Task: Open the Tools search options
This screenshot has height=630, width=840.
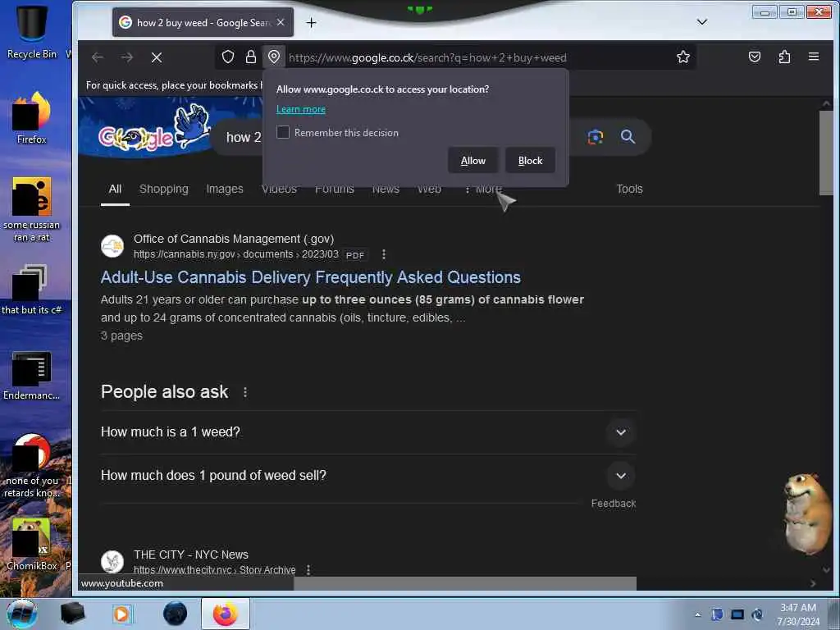Action: click(629, 189)
